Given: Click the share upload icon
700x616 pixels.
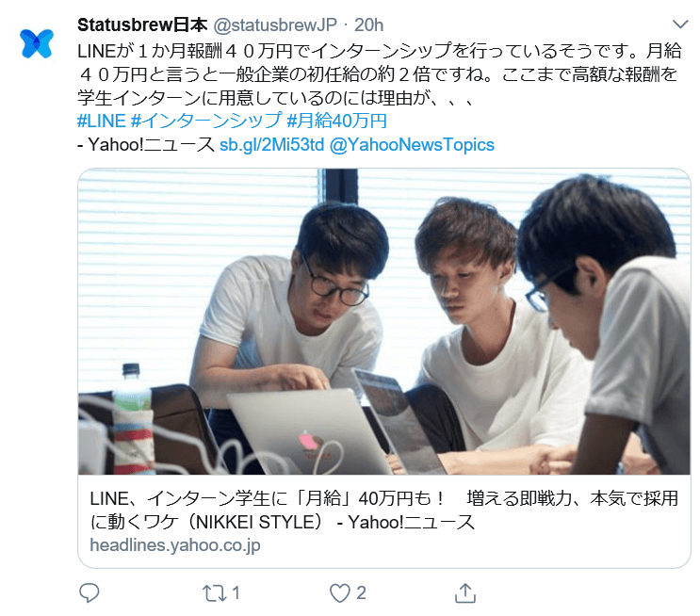Looking at the screenshot, I should click(x=465, y=592).
